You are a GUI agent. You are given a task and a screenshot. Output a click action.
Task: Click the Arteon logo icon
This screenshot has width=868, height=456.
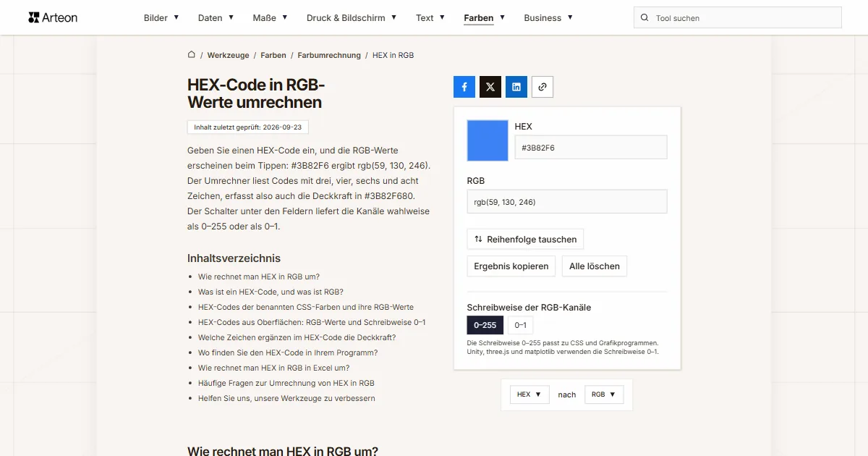[33, 17]
